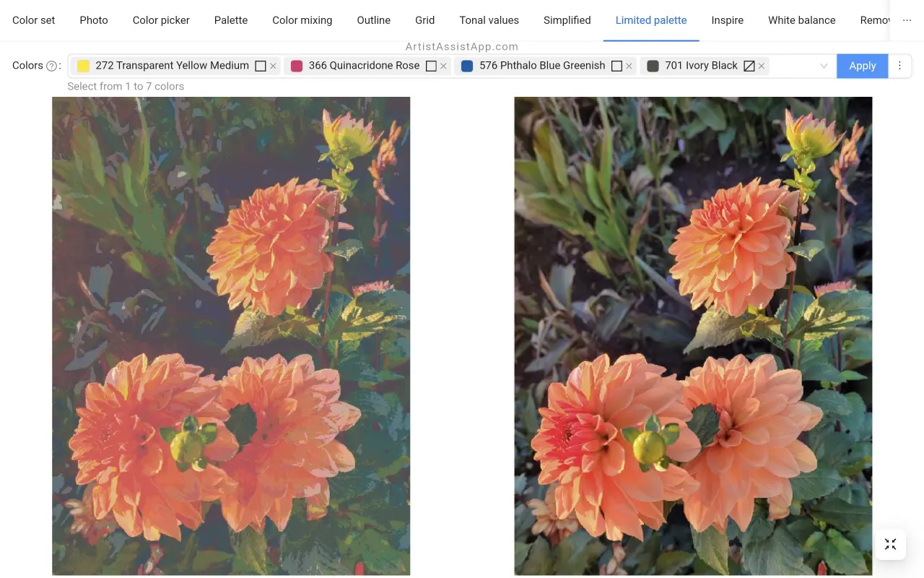Remove 701 Ivory Black from colors
Viewport: 924px width, 578px height.
[762, 66]
